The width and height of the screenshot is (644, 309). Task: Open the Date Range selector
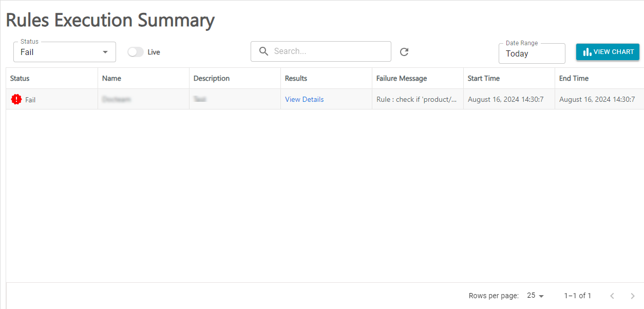pos(532,53)
